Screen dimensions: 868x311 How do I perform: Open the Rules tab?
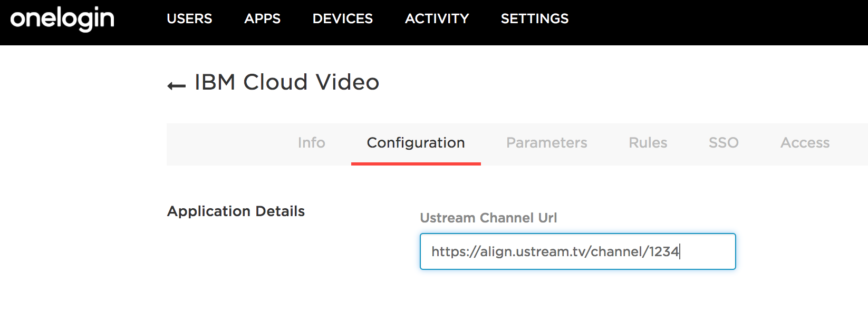[x=648, y=143]
